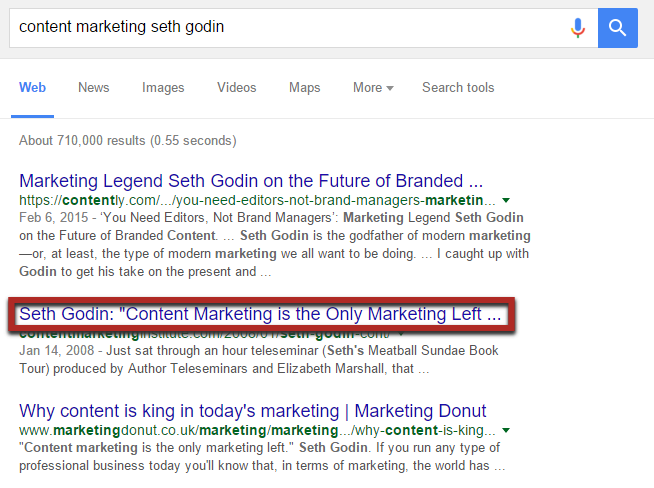Expand green arrow next to marketingdonut.co.uk URL
The width and height of the screenshot is (654, 488).
506,430
